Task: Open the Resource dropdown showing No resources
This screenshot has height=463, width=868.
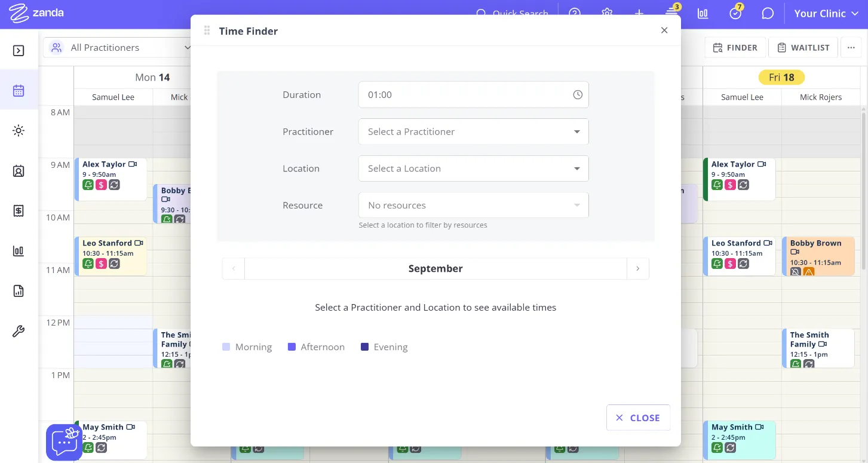Action: [x=474, y=206]
